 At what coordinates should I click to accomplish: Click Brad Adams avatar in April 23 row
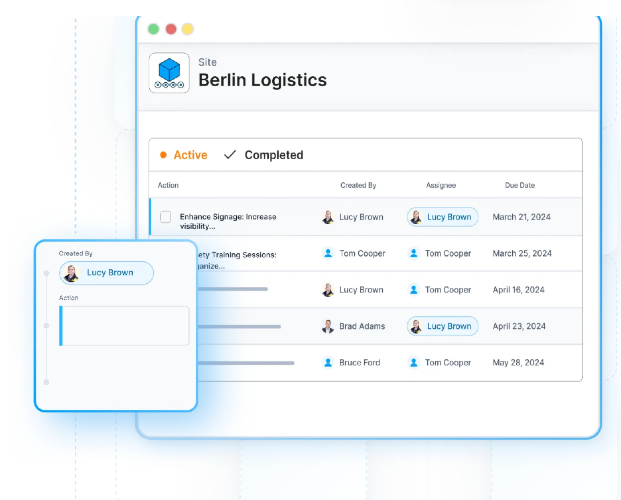pyautogui.click(x=328, y=326)
